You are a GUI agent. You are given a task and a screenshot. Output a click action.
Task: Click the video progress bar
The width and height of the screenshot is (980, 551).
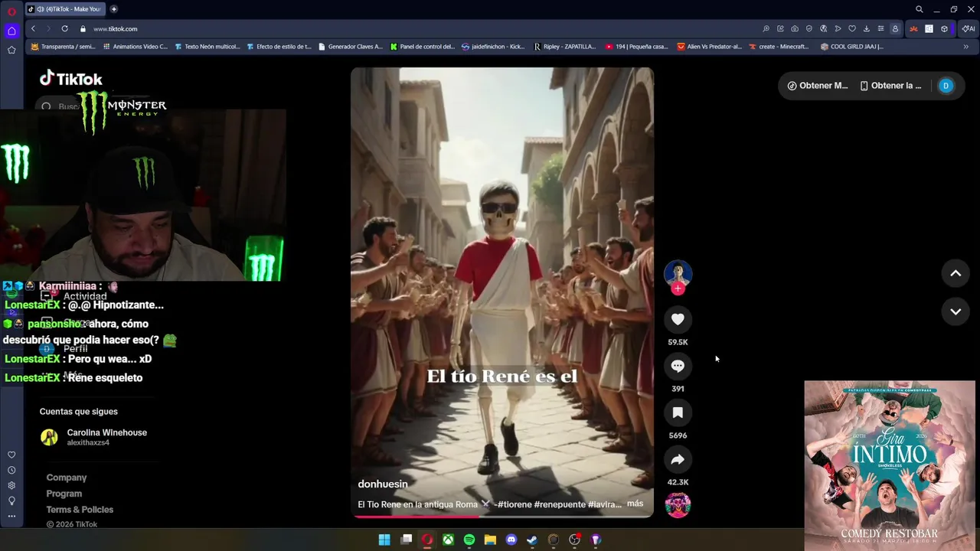(x=502, y=517)
